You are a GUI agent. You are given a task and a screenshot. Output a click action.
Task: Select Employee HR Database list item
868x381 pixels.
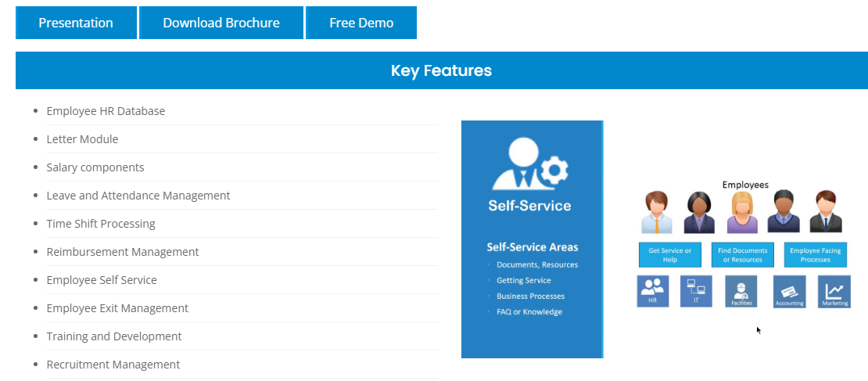pos(106,111)
